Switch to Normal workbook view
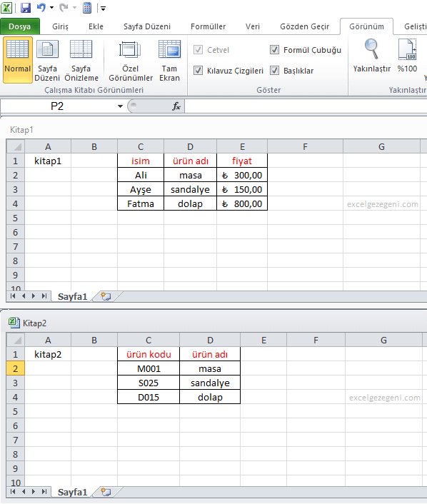The height and width of the screenshot is (504, 427). (18, 60)
